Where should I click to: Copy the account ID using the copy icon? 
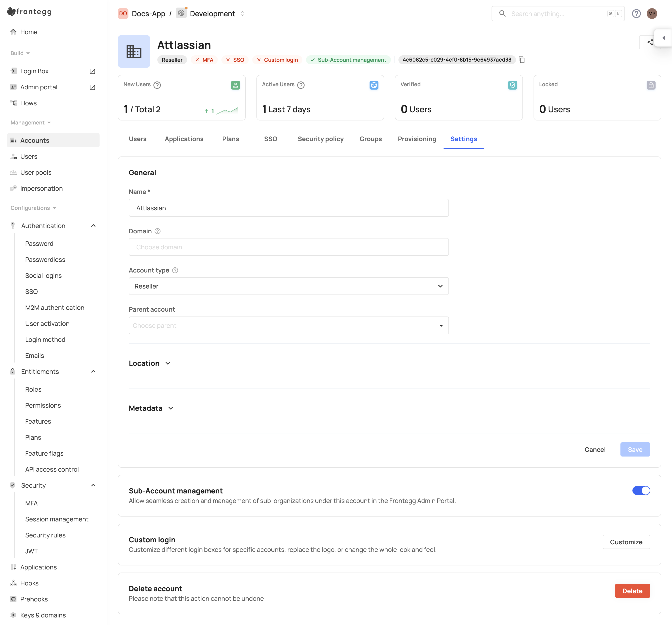pos(522,60)
